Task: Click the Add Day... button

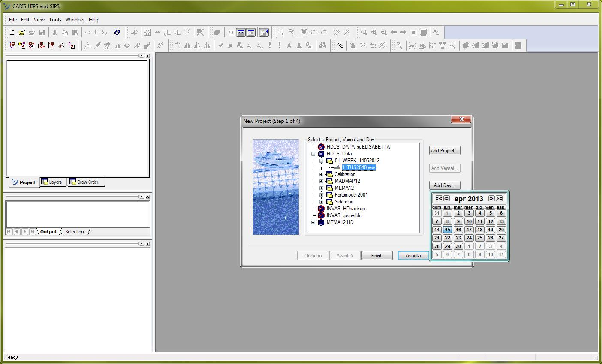Action: (x=445, y=185)
